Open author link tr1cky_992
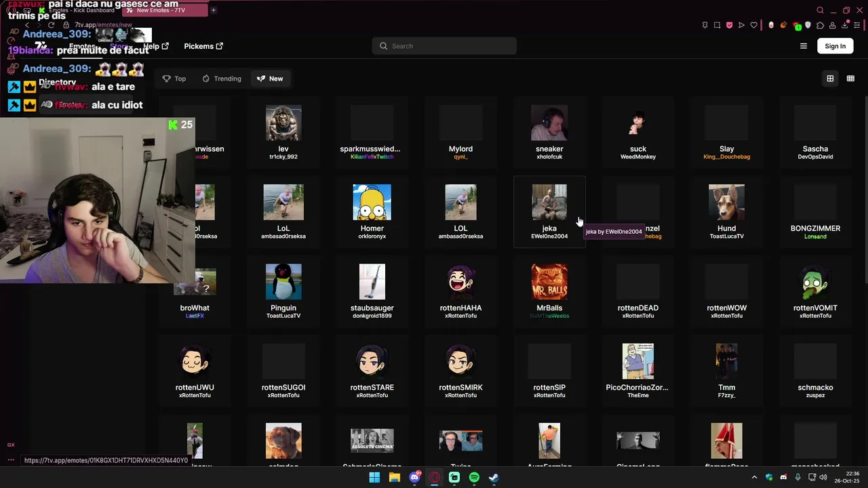 tap(283, 157)
